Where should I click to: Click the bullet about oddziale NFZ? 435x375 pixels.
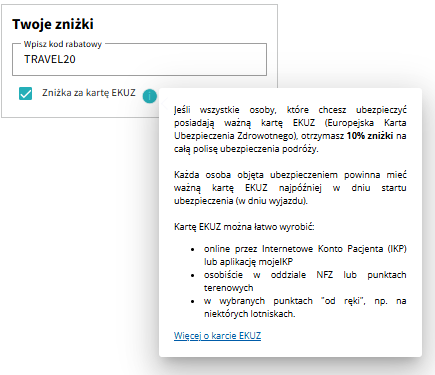(x=305, y=281)
